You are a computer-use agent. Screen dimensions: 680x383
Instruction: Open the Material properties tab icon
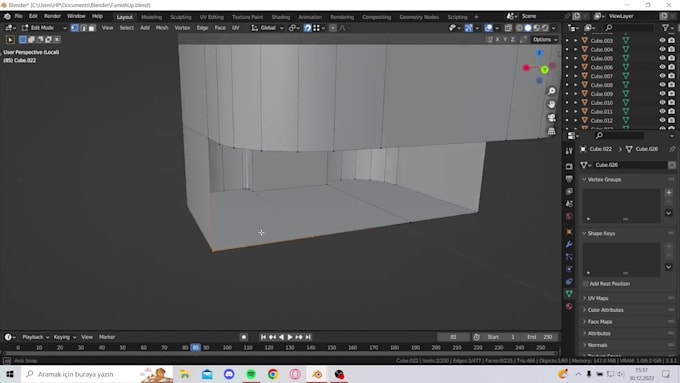click(x=569, y=306)
